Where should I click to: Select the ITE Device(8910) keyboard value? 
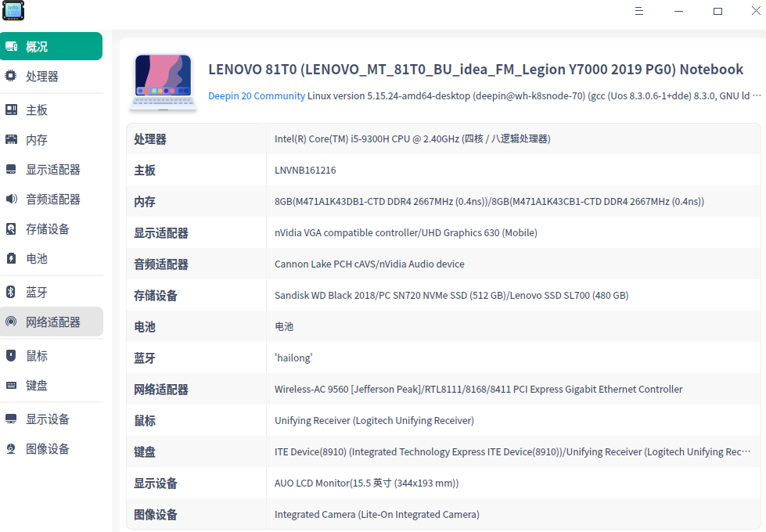(512, 451)
